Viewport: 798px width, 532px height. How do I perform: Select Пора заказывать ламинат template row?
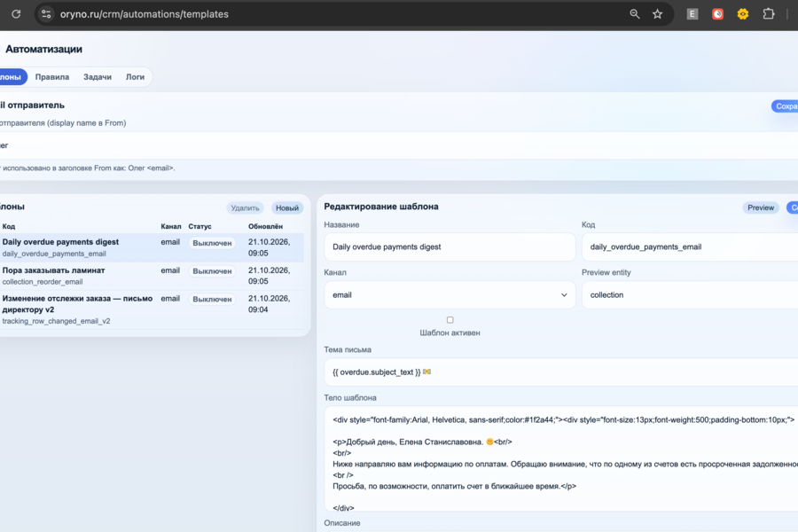[x=152, y=276]
